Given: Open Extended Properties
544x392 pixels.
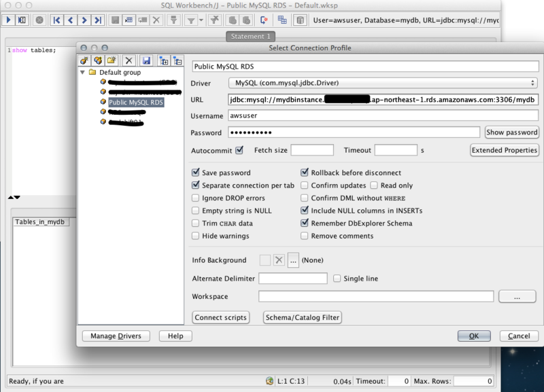Looking at the screenshot, I should (505, 150).
